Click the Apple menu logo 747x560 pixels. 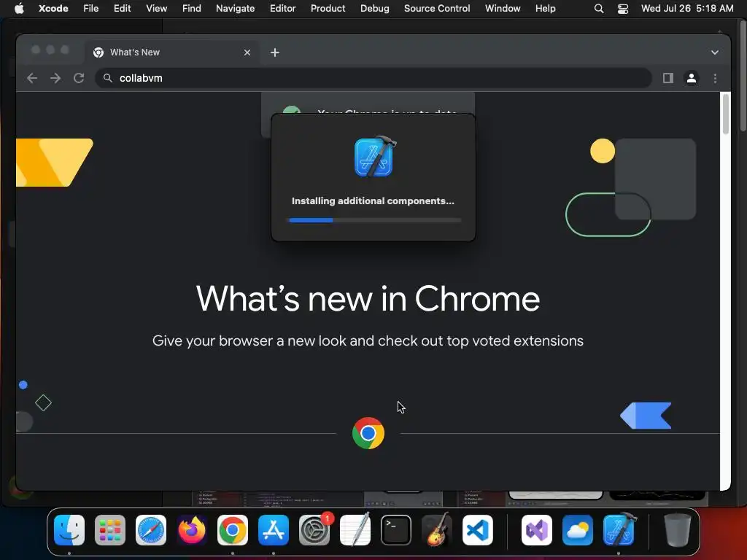click(19, 8)
